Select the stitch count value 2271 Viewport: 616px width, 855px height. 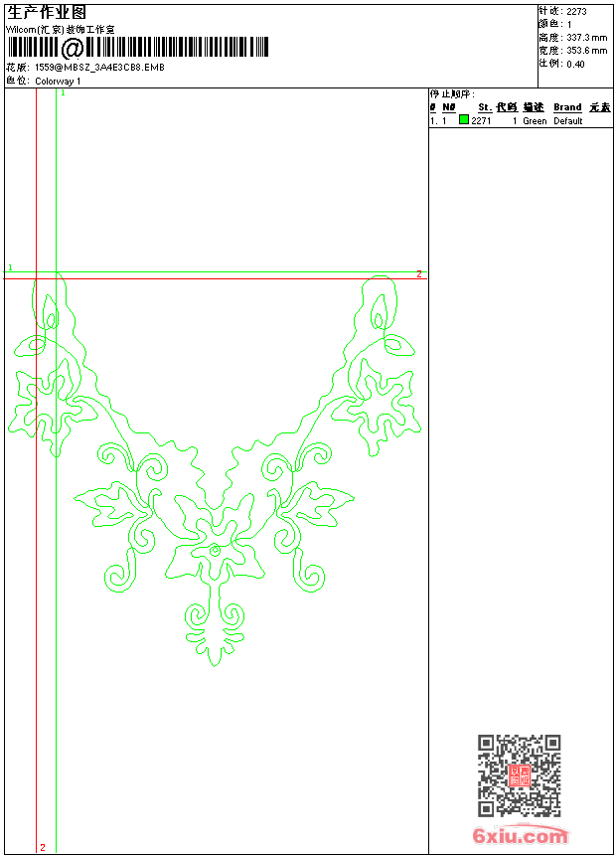click(481, 121)
